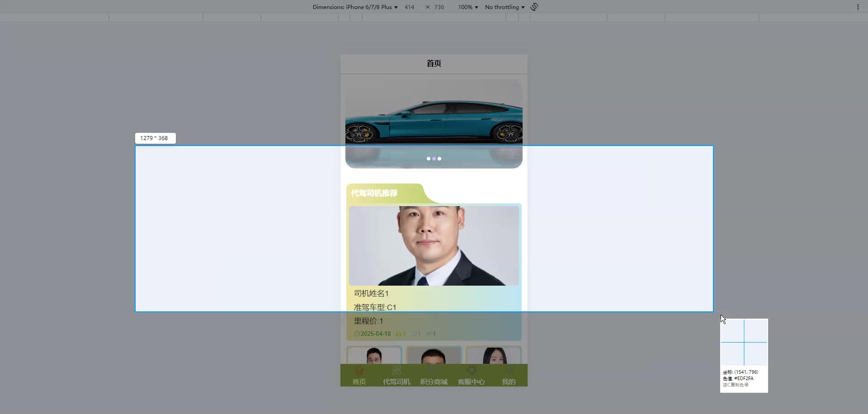Click the 准驾车型:C1 text
The width and height of the screenshot is (868, 414).
[x=375, y=307]
